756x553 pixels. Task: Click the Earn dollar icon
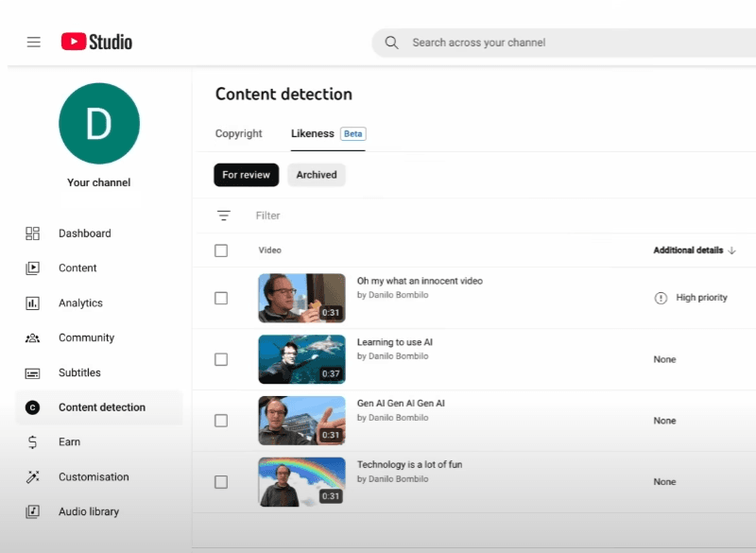coord(33,442)
